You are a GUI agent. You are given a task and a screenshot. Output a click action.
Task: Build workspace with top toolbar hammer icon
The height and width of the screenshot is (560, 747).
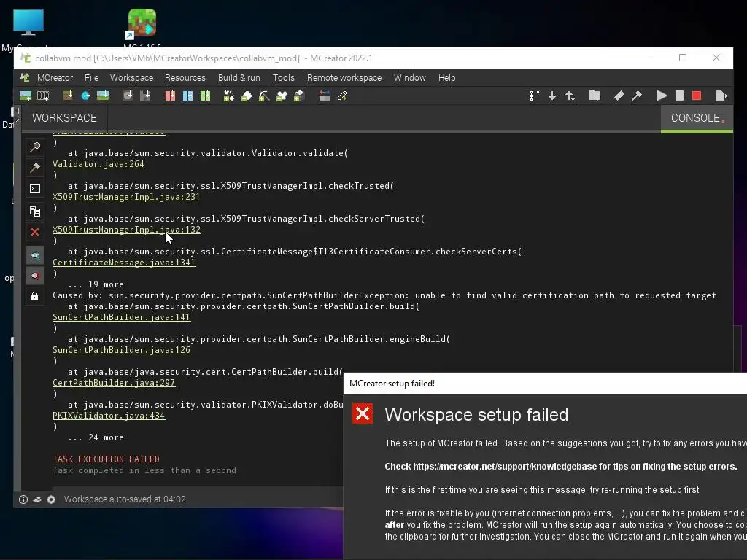[636, 96]
